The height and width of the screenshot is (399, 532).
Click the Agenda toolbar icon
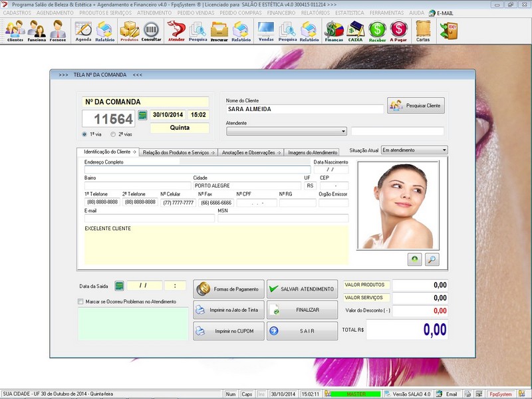click(x=83, y=31)
